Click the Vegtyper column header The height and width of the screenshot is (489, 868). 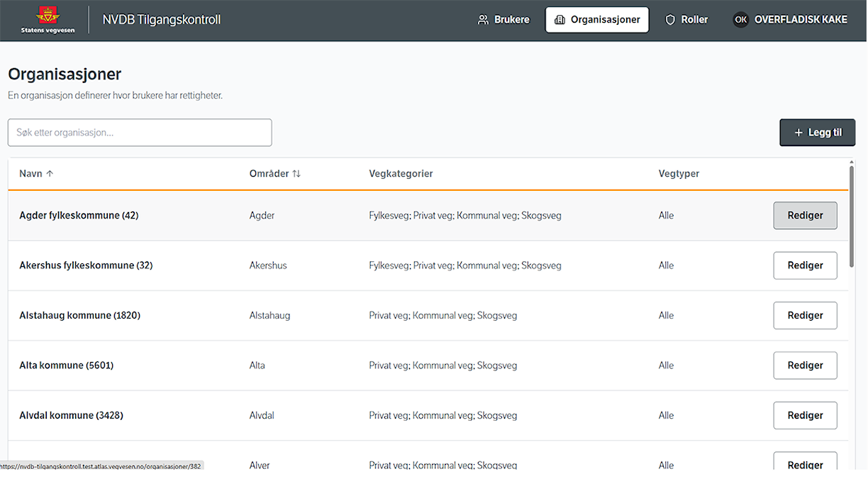point(679,174)
